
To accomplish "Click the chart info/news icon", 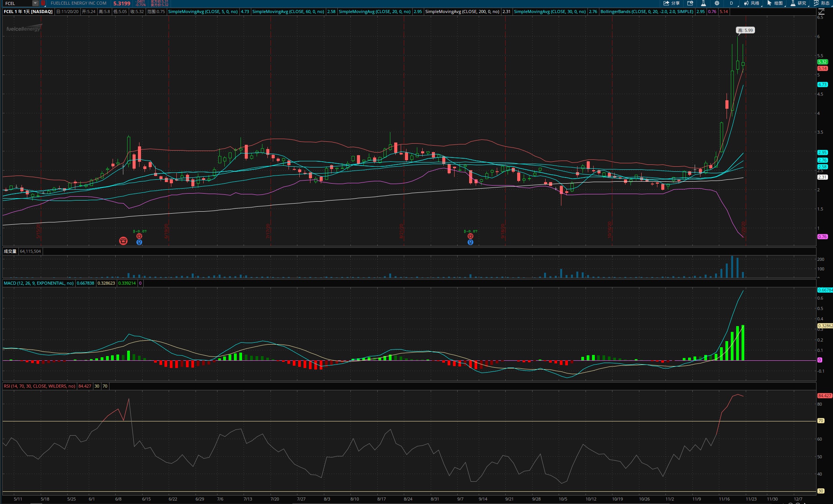I will click(690, 3).
